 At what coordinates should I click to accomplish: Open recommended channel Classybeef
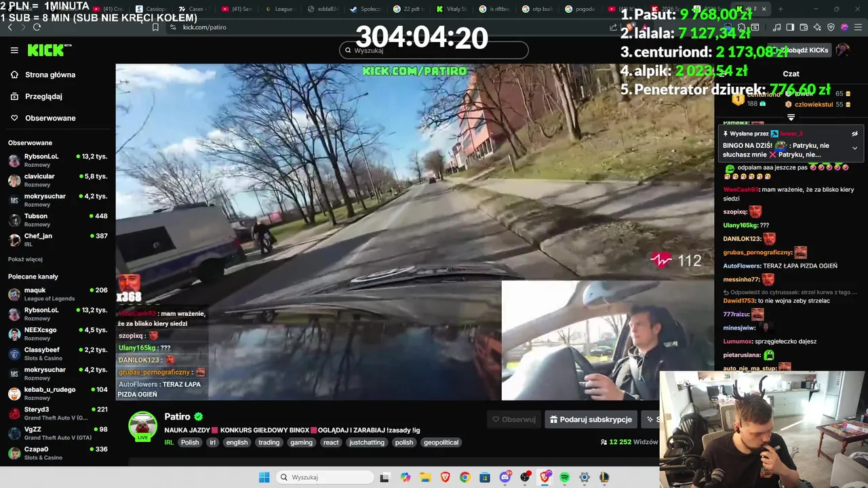point(58,354)
